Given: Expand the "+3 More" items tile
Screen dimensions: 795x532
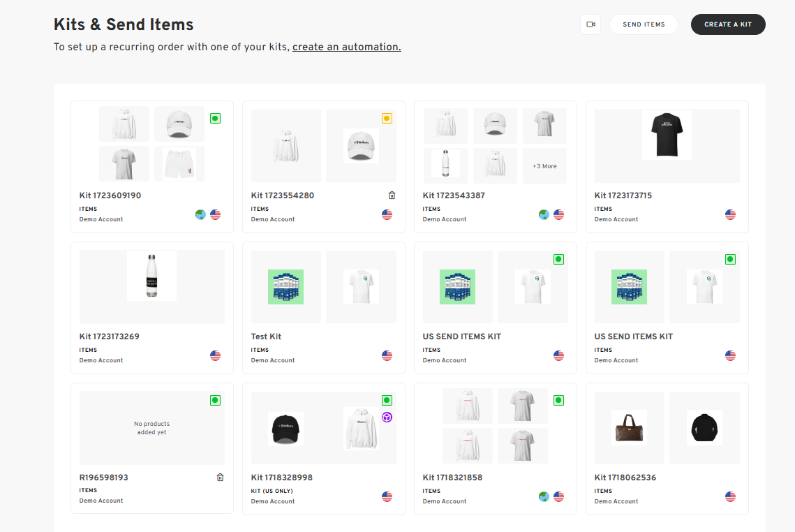Looking at the screenshot, I should click(544, 166).
